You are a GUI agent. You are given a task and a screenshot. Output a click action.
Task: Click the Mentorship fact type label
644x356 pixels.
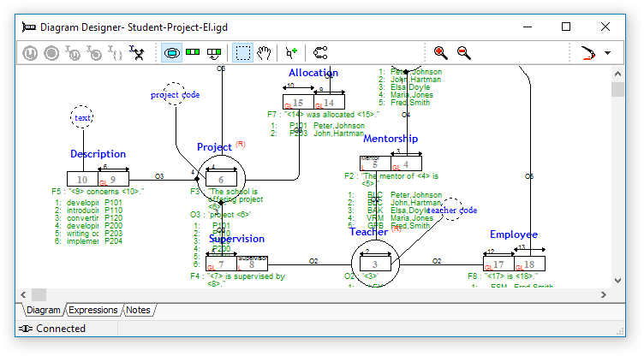coord(391,139)
